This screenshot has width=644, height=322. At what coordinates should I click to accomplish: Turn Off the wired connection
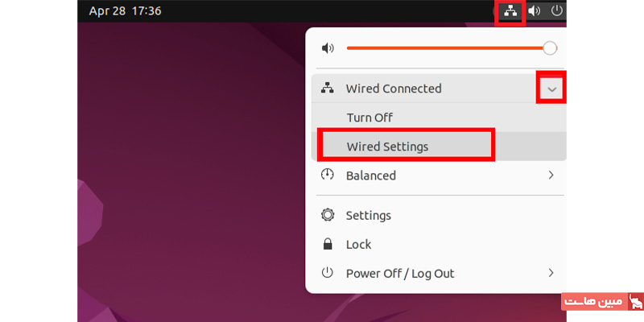[369, 118]
